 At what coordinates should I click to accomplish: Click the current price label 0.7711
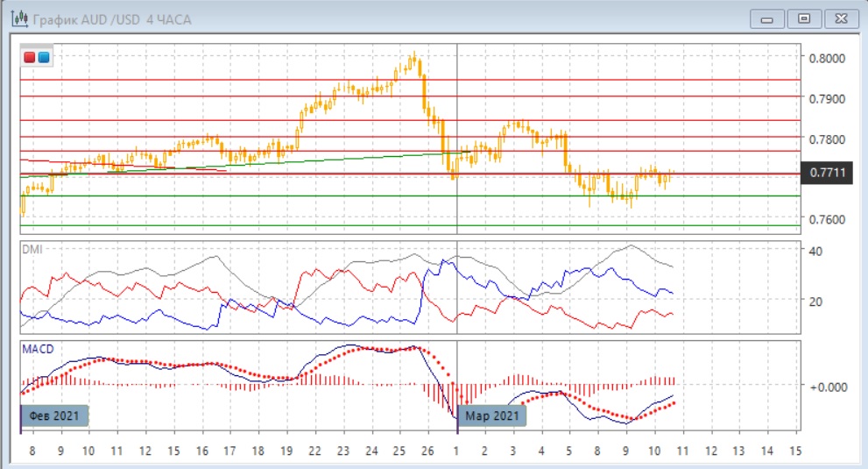click(828, 174)
